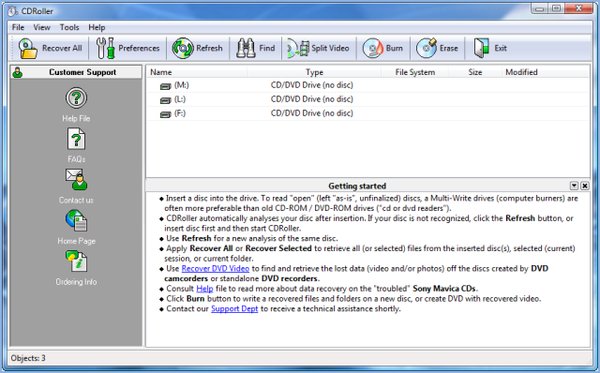Open the Tools menu
600x373 pixels.
pyautogui.click(x=69, y=28)
